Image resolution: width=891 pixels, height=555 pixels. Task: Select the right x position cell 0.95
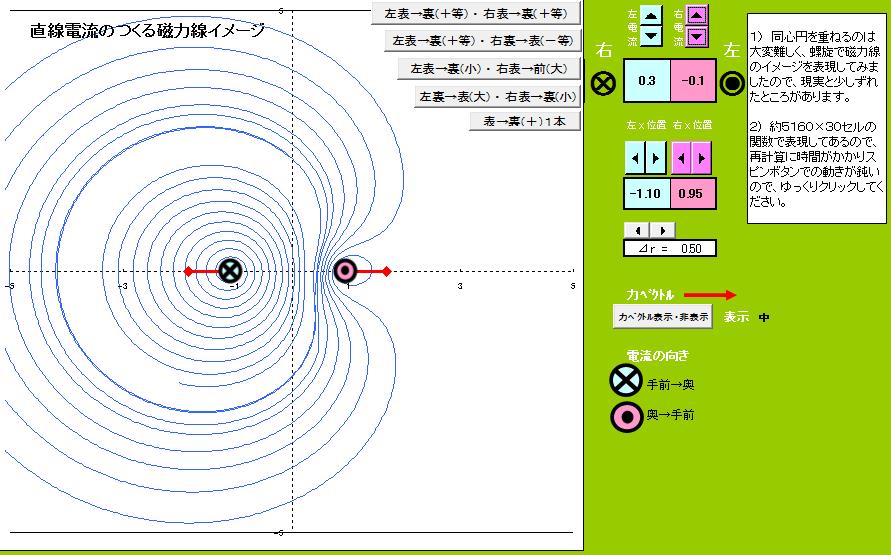tap(693, 194)
